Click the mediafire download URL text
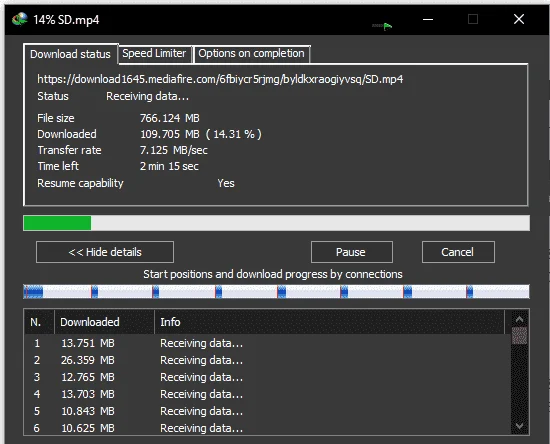The image size is (550, 444). (220, 79)
